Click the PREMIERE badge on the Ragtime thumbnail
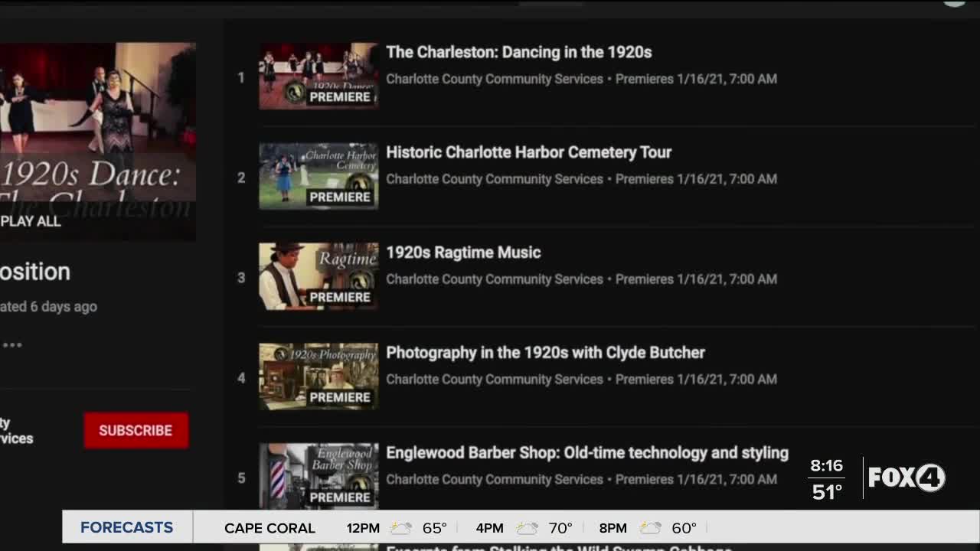 [x=340, y=298]
